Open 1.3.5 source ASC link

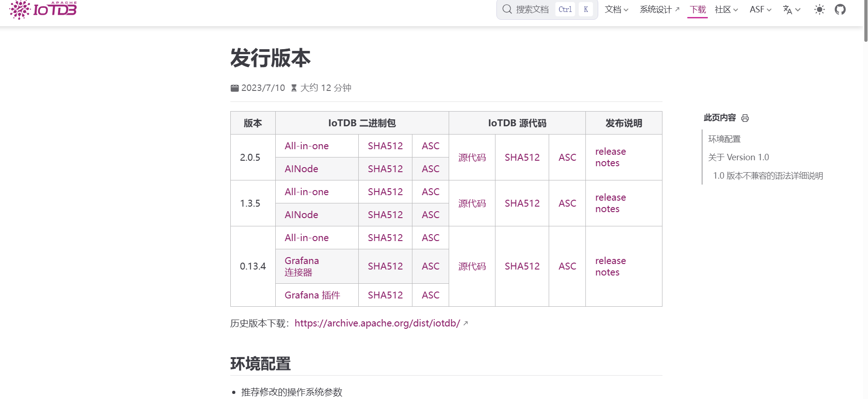click(567, 203)
